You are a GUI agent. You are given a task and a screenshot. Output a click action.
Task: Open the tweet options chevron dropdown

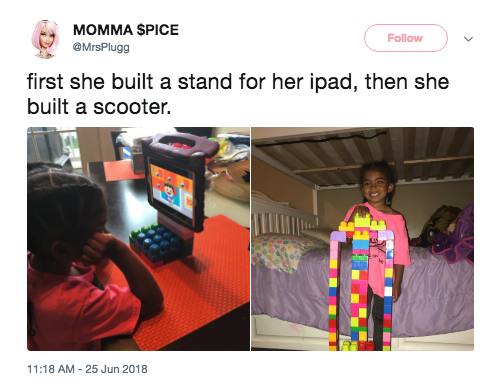pos(468,39)
